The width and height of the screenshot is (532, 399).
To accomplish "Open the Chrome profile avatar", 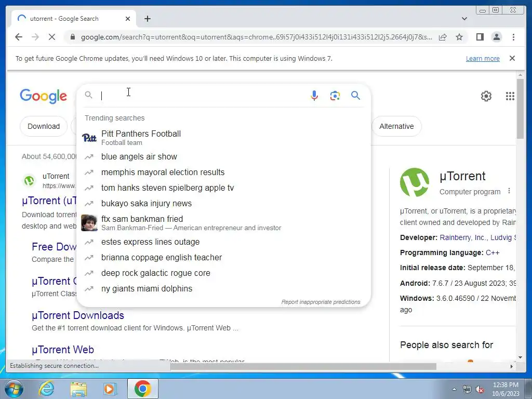I will point(496,37).
